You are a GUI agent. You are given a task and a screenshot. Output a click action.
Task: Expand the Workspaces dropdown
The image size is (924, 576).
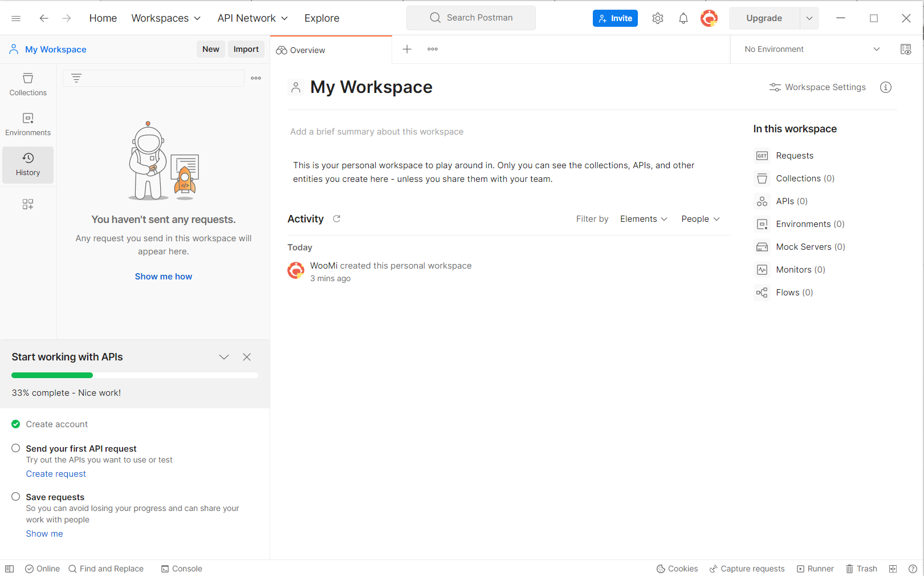tap(166, 18)
